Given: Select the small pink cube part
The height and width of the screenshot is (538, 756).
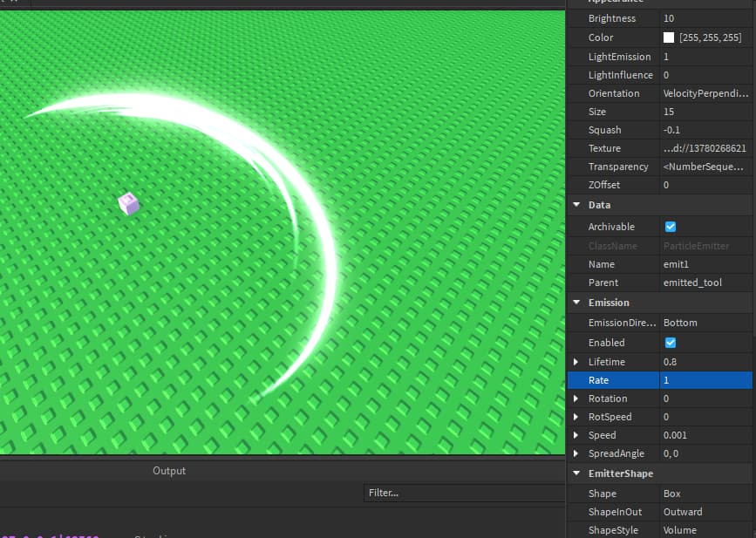Looking at the screenshot, I should (129, 203).
